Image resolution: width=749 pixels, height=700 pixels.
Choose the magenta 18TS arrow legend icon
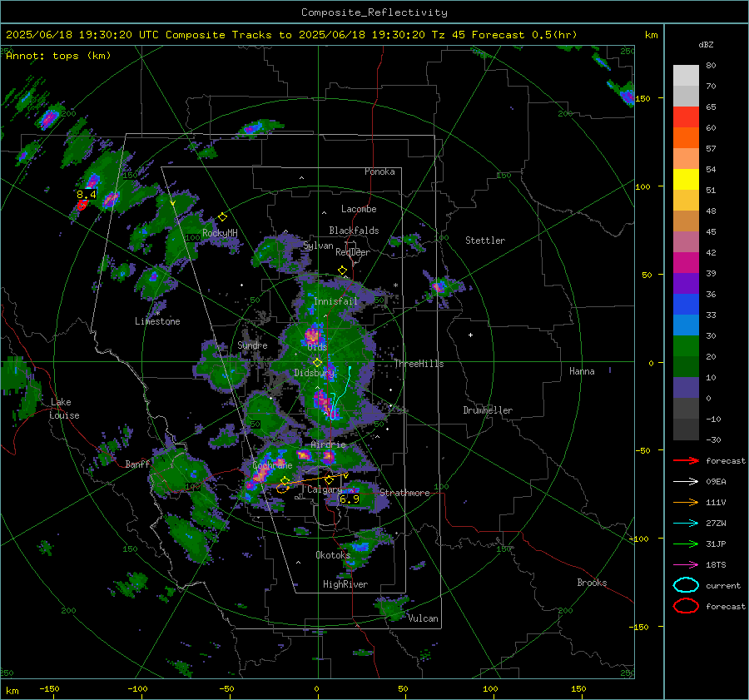[686, 565]
